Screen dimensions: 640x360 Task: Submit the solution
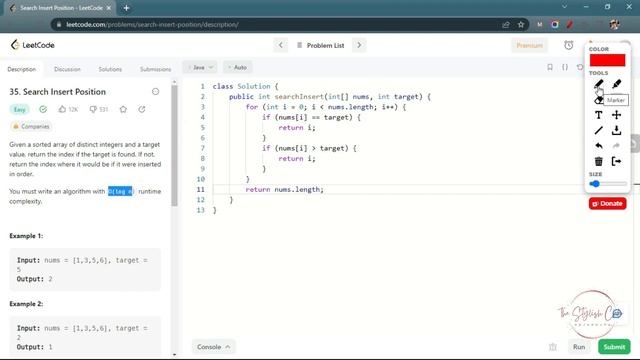pos(614,347)
